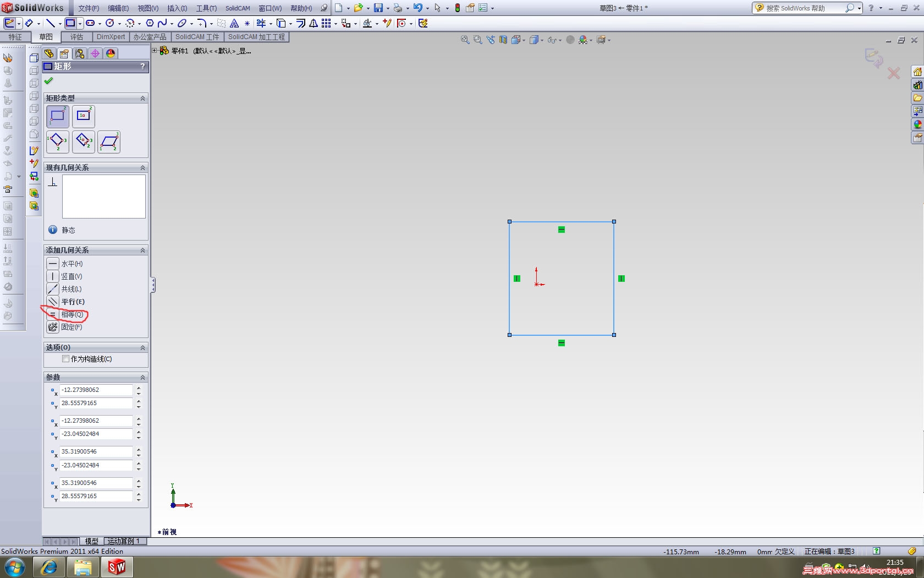Select the Spline sketch tool
This screenshot has width=924, height=578.
162,23
